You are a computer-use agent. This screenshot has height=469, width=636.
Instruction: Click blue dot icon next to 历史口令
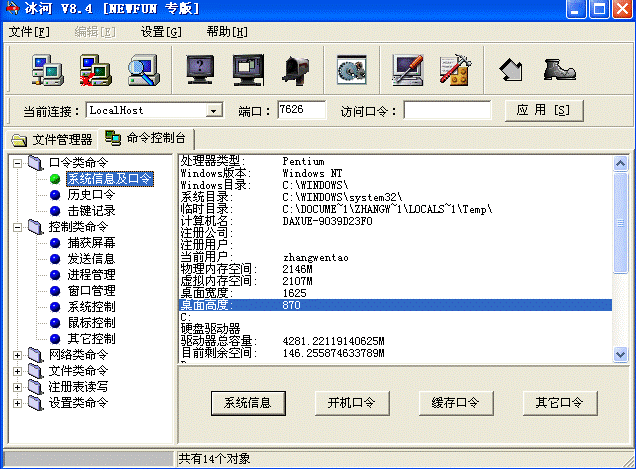tap(55, 195)
